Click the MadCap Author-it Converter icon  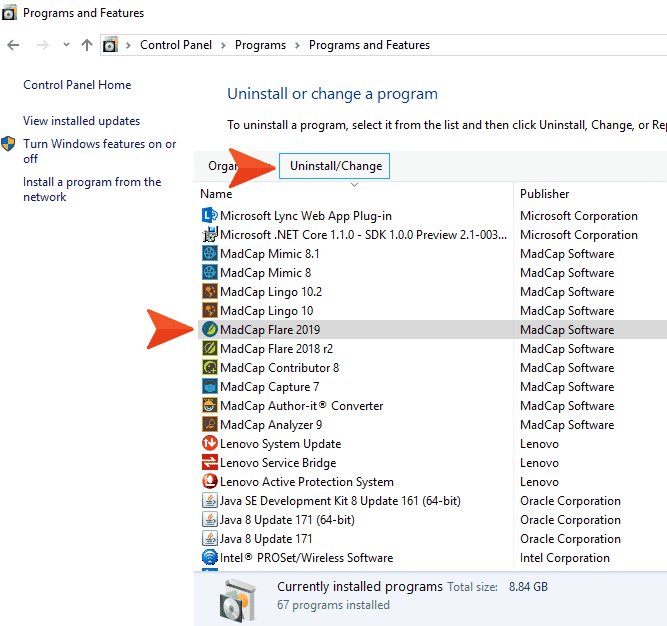(209, 406)
